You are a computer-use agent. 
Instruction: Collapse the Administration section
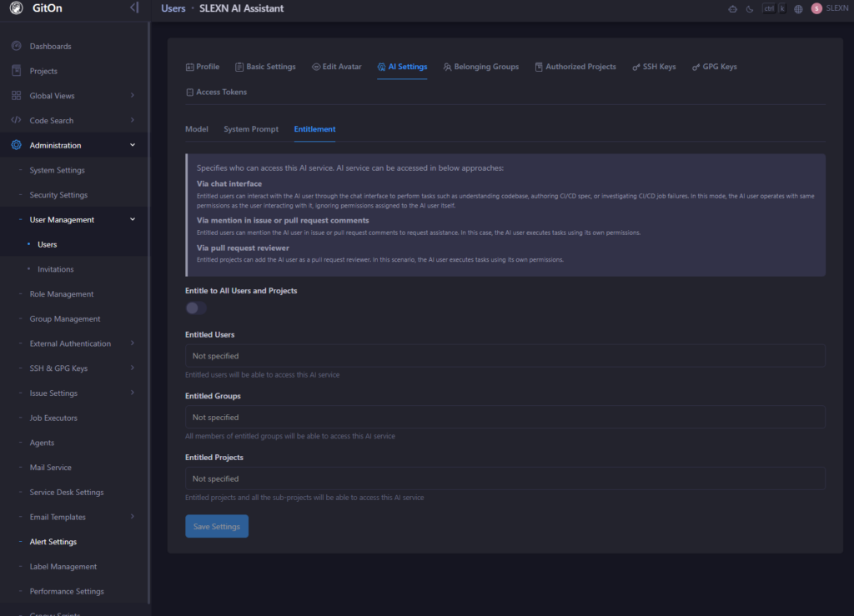tap(133, 145)
